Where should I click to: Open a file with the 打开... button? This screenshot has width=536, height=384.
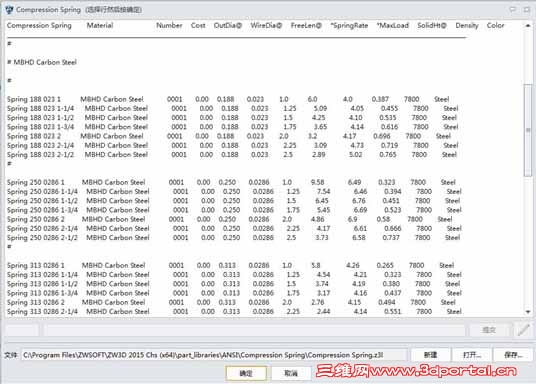(472, 355)
